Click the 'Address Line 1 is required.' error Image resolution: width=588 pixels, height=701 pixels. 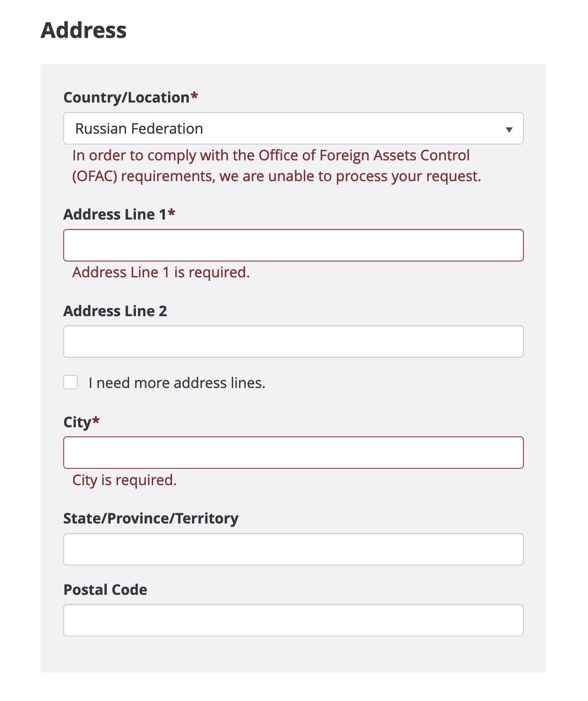(x=161, y=272)
